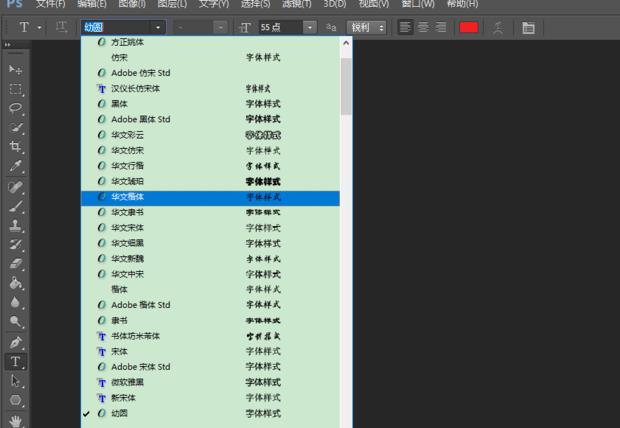
Task: Choose the 方正姚体 font
Action: 210,42
